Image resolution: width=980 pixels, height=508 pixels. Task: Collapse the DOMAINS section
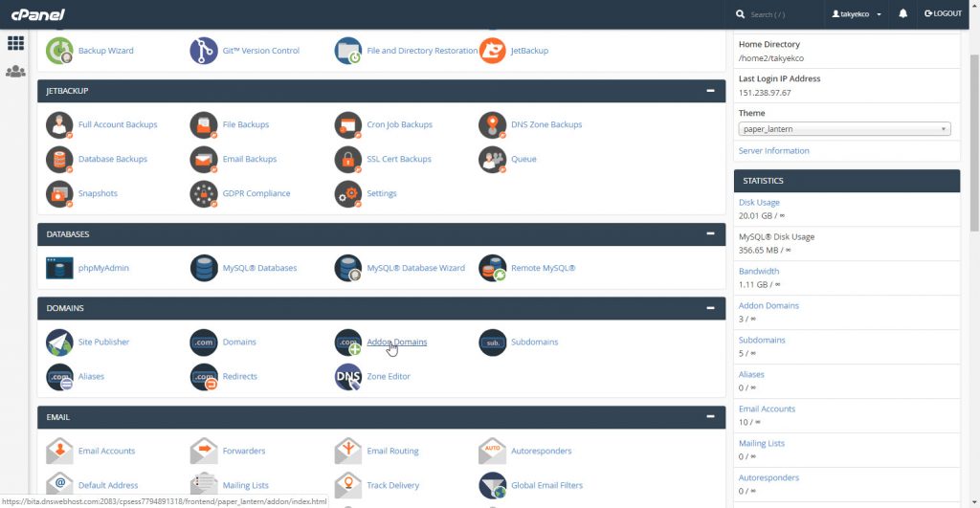(710, 309)
